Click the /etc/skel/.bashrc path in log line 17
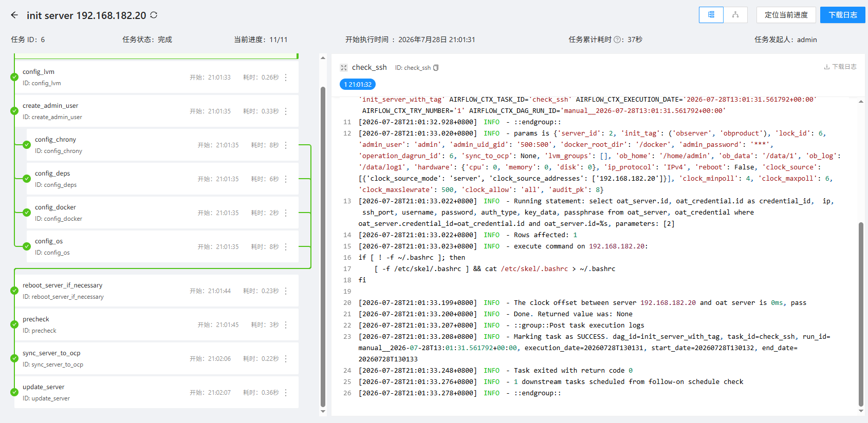The width and height of the screenshot is (868, 423). (534, 269)
